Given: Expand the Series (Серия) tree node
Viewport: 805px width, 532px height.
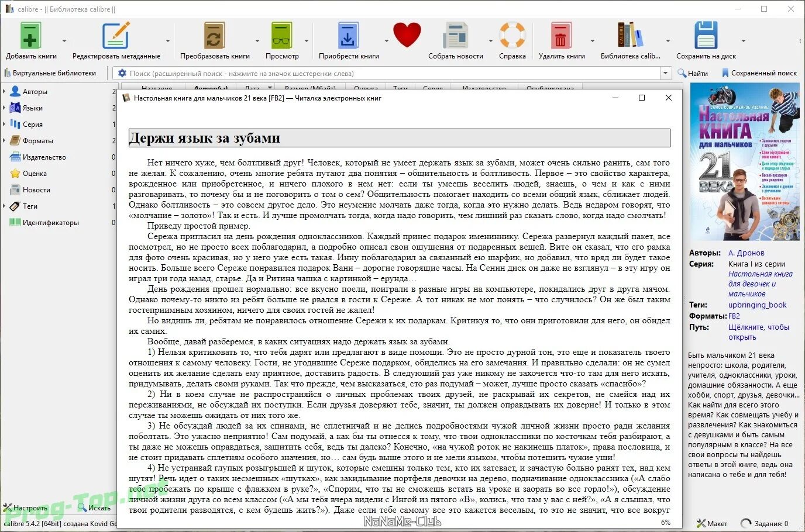Looking at the screenshot, I should [4, 124].
